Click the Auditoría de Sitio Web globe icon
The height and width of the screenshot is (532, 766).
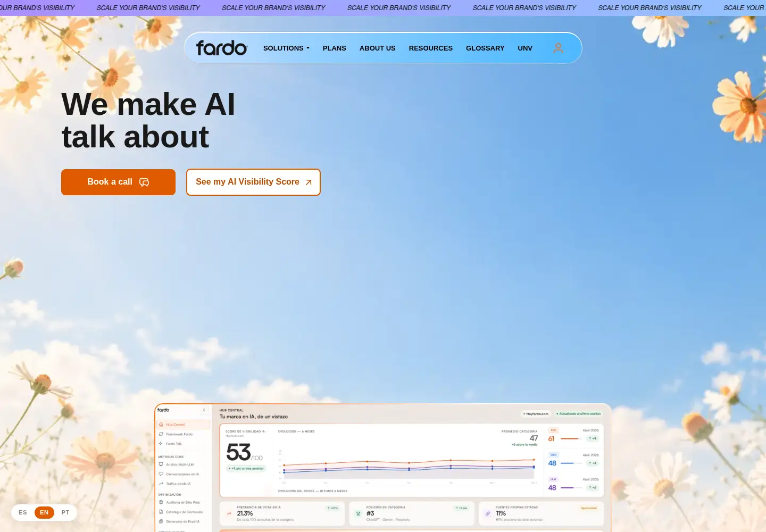pyautogui.click(x=161, y=502)
